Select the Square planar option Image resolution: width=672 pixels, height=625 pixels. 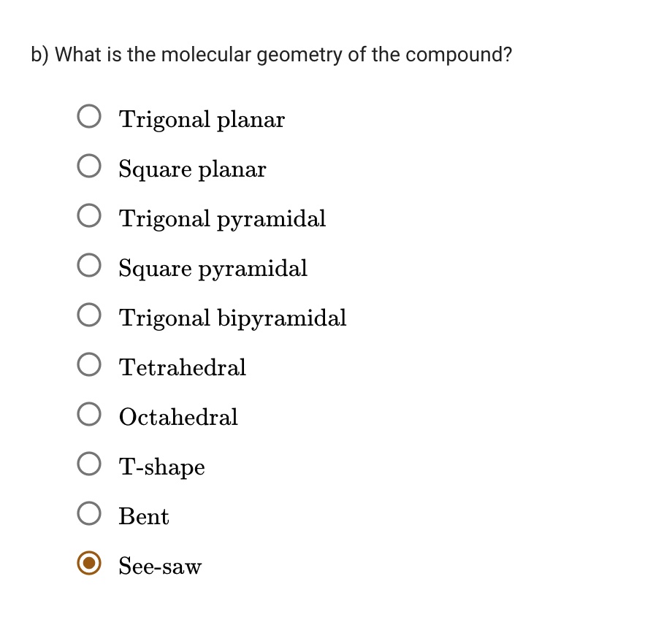(x=89, y=165)
